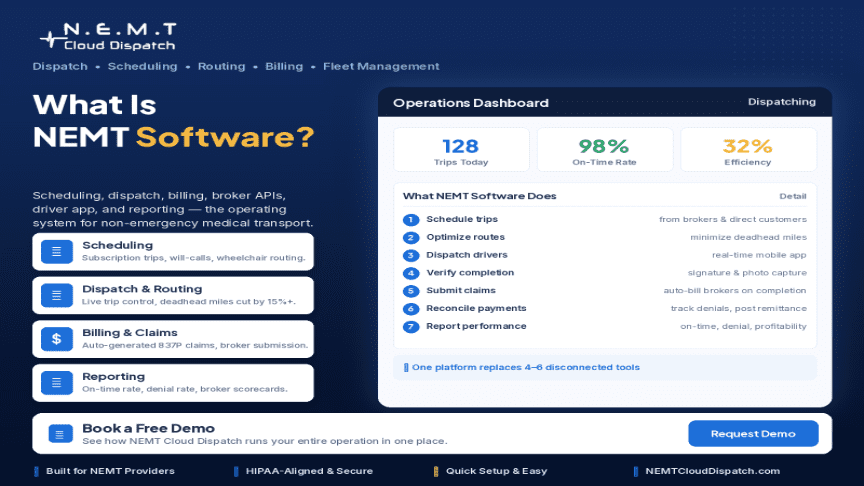
Task: Click the "Schedule trips" row
Action: [x=604, y=219]
